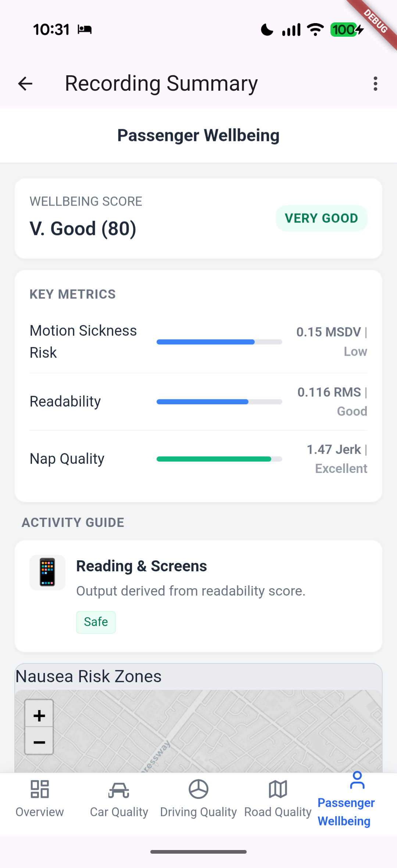Click the Nap Quality green progress bar
The image size is (397, 868).
click(x=219, y=459)
